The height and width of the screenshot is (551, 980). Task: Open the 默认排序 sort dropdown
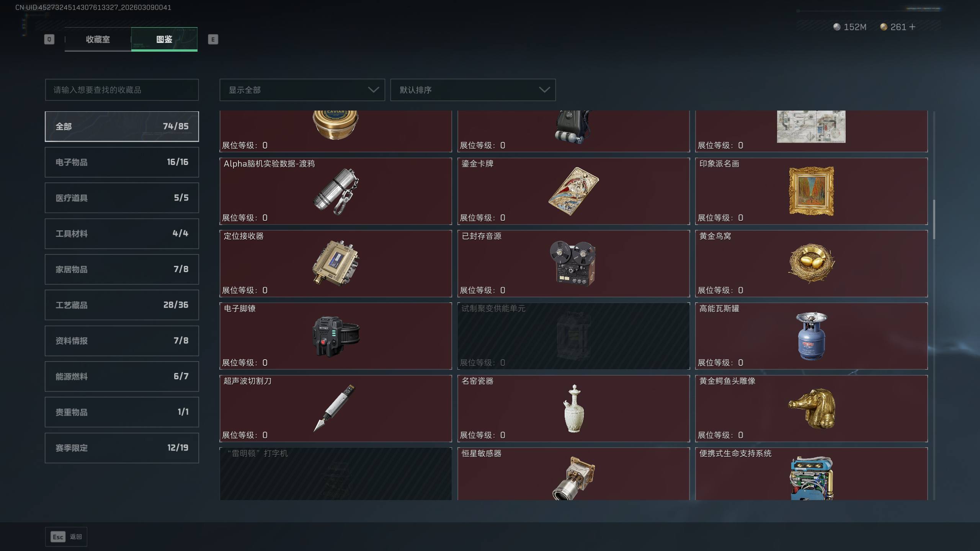click(473, 90)
